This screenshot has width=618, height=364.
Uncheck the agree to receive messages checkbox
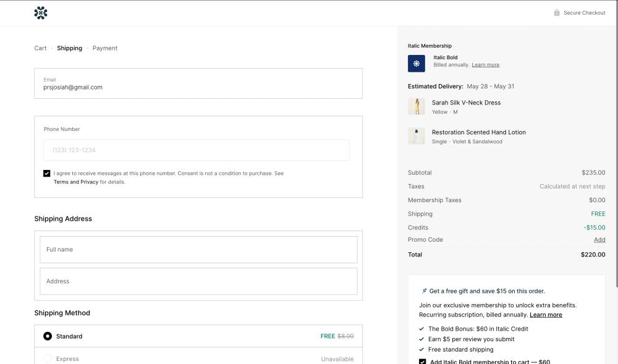pos(47,173)
